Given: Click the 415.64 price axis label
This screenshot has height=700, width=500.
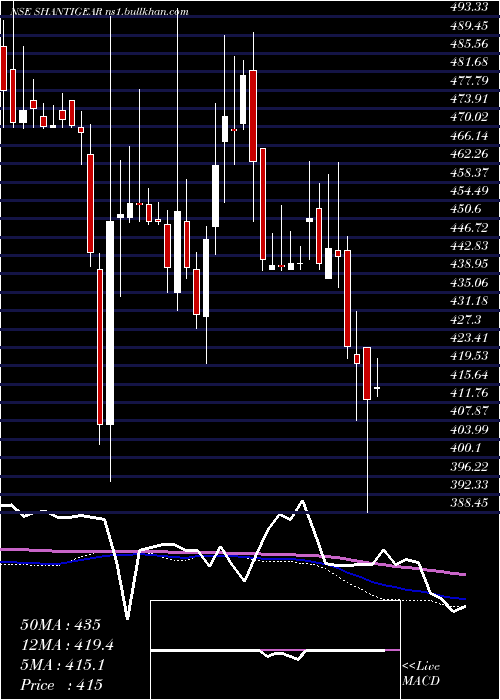Looking at the screenshot, I should click(468, 374).
